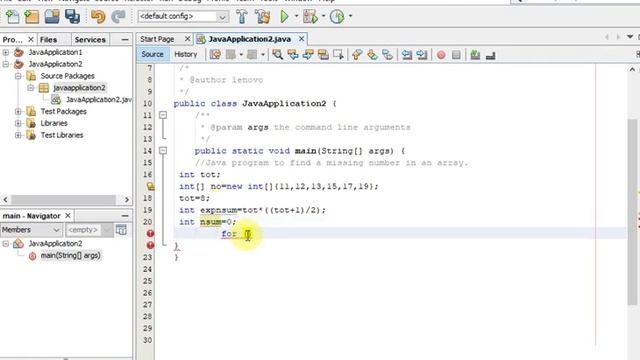The width and height of the screenshot is (640, 360).
Task: Click the Open Project icon
Action: (x=52, y=16)
